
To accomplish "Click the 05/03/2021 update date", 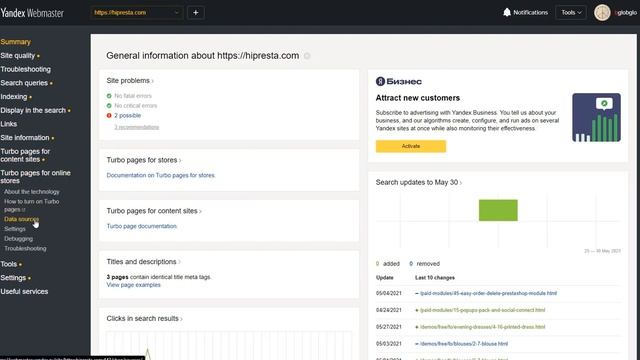I will click(x=389, y=344).
